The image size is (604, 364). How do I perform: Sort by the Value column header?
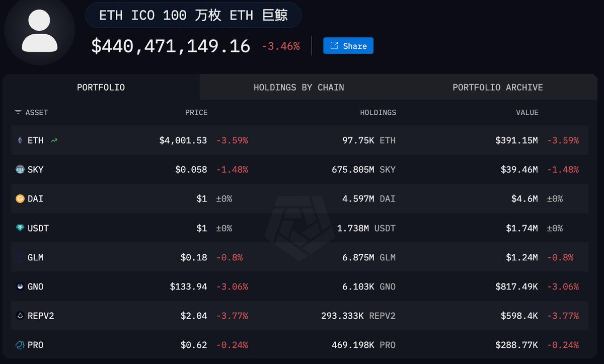[x=527, y=112]
